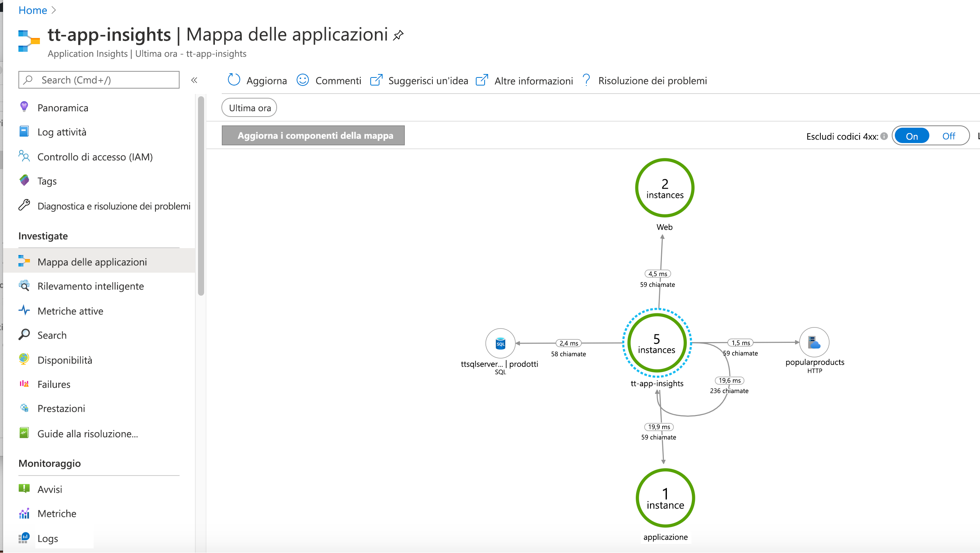
Task: Click the Search magnifier icon in Investigate
Action: (x=24, y=334)
